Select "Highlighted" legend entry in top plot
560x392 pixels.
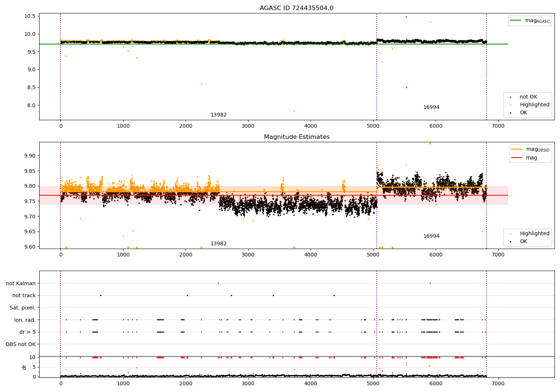click(534, 105)
